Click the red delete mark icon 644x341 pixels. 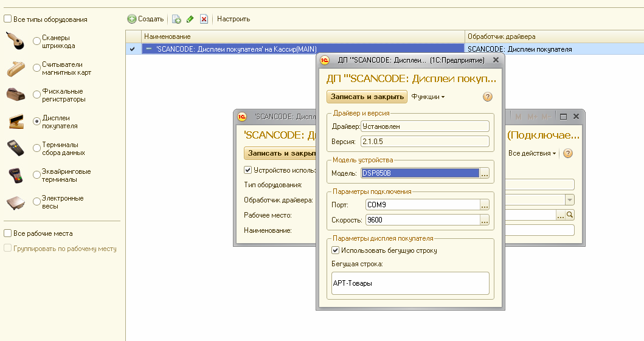click(204, 19)
